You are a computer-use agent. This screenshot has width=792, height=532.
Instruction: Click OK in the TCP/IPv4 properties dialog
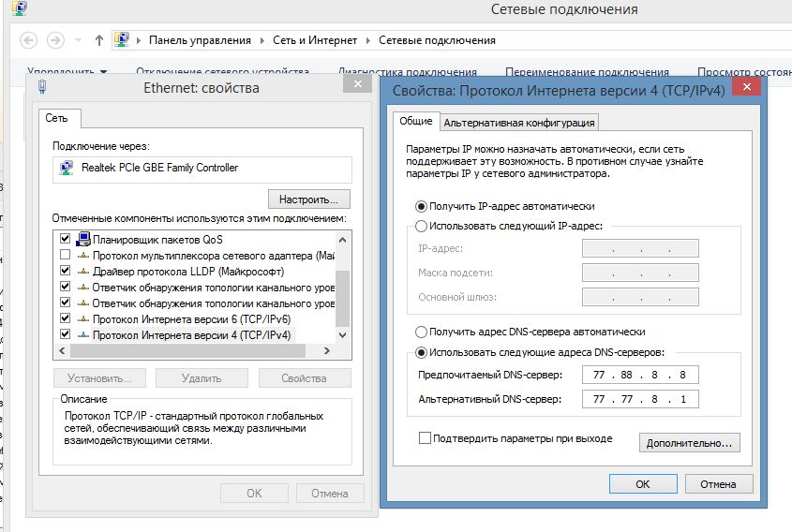[643, 484]
